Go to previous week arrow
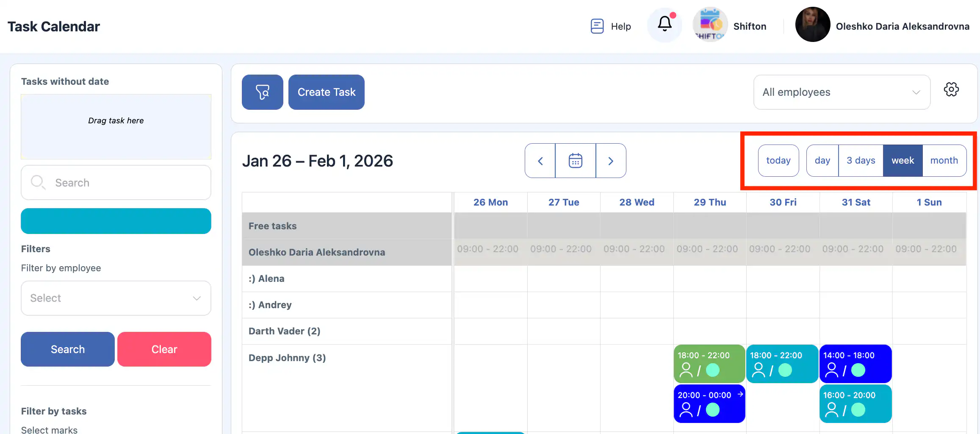 point(540,161)
